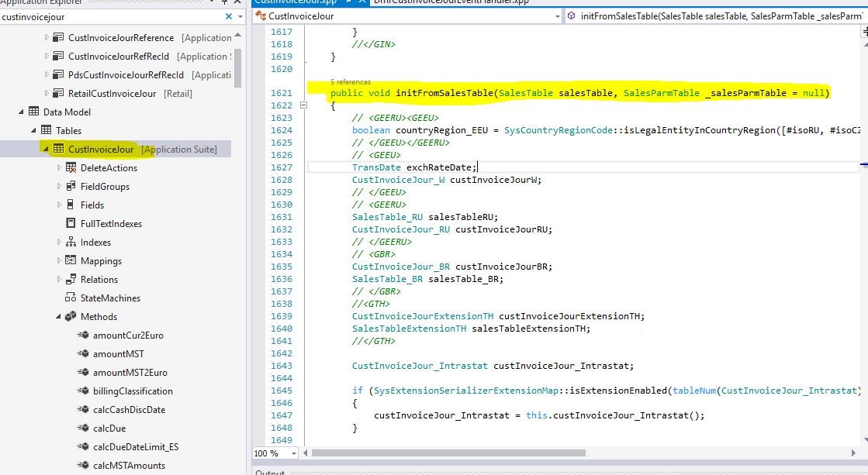
Task: Expand the CustInvoiceJourReference node
Action: tap(47, 38)
